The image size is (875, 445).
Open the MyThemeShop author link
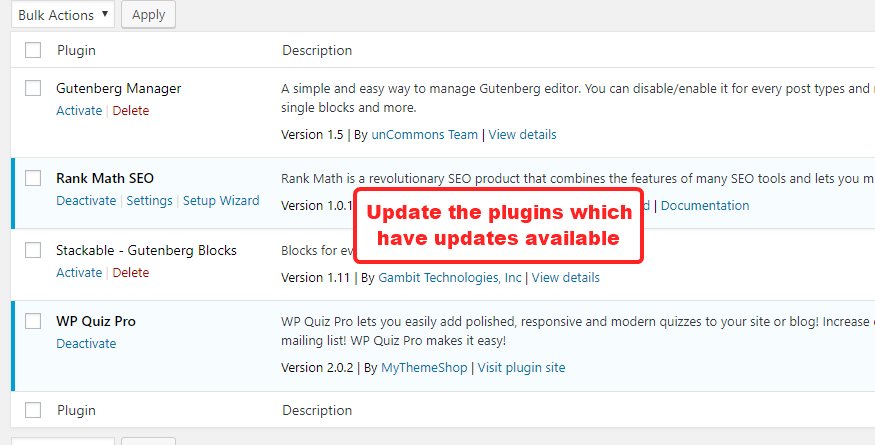pyautogui.click(x=423, y=368)
